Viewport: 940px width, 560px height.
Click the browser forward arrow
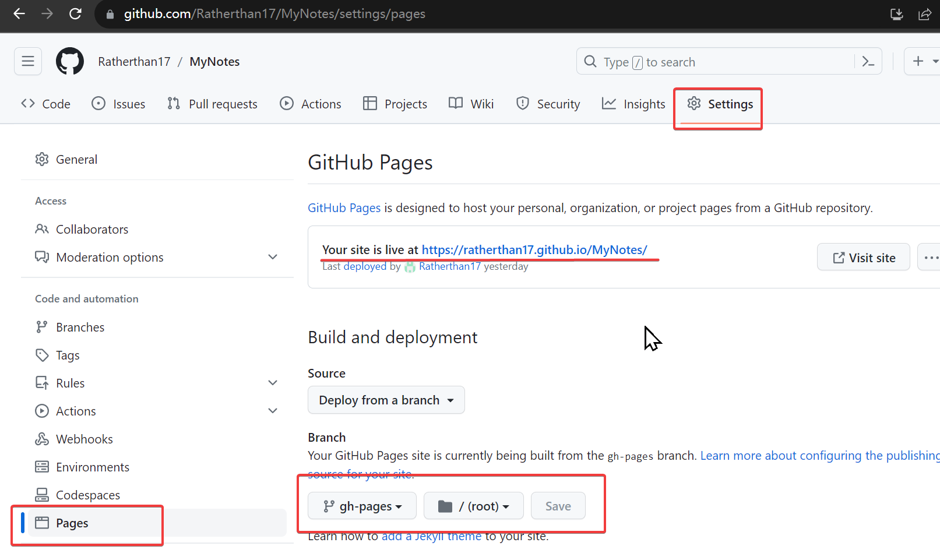click(x=47, y=13)
